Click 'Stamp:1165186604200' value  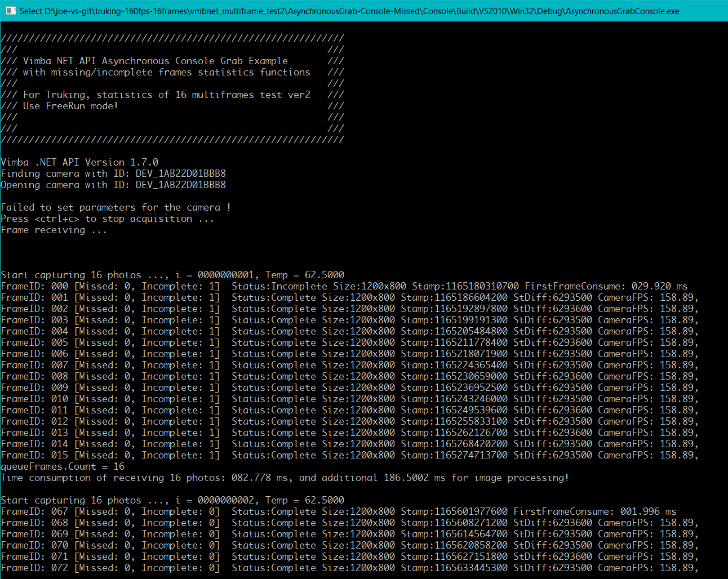point(454,297)
